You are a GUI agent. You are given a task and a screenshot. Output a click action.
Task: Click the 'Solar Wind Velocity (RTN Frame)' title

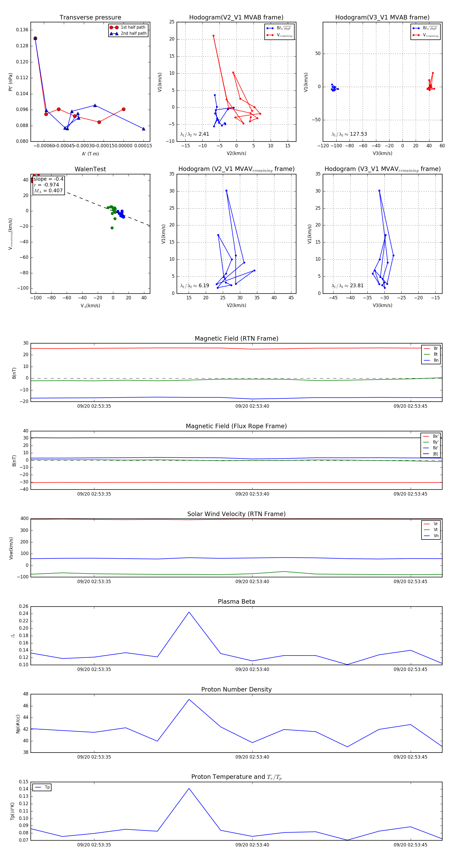(x=236, y=514)
